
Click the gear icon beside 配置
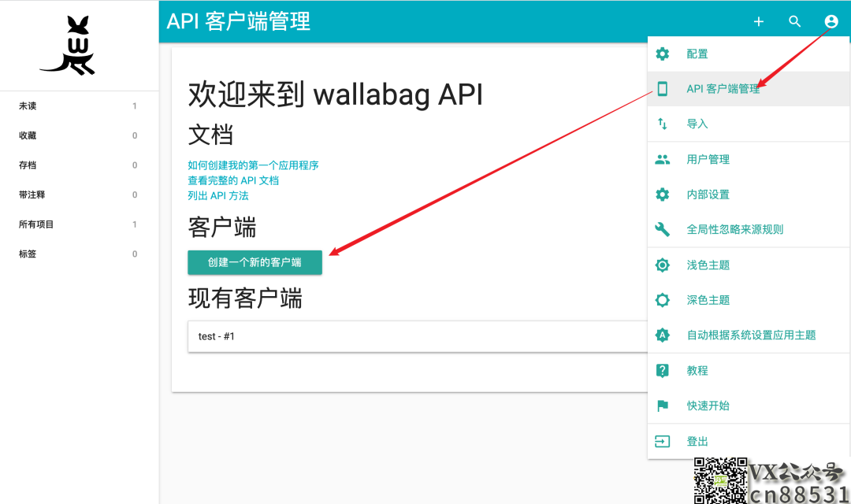tap(662, 54)
